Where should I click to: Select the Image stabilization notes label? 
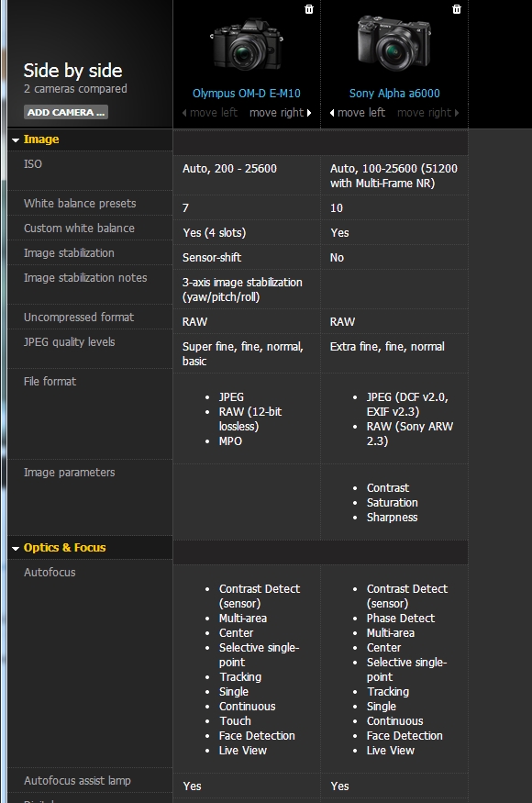click(85, 278)
